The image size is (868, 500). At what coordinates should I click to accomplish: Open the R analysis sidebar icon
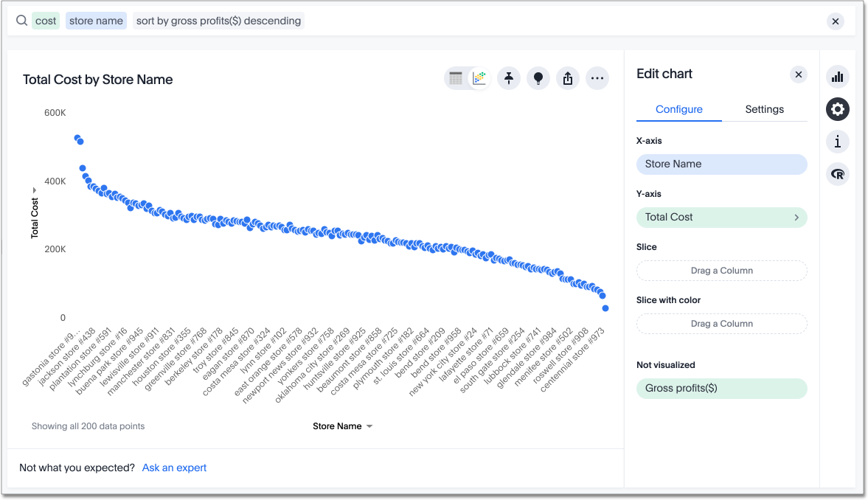pyautogui.click(x=837, y=174)
